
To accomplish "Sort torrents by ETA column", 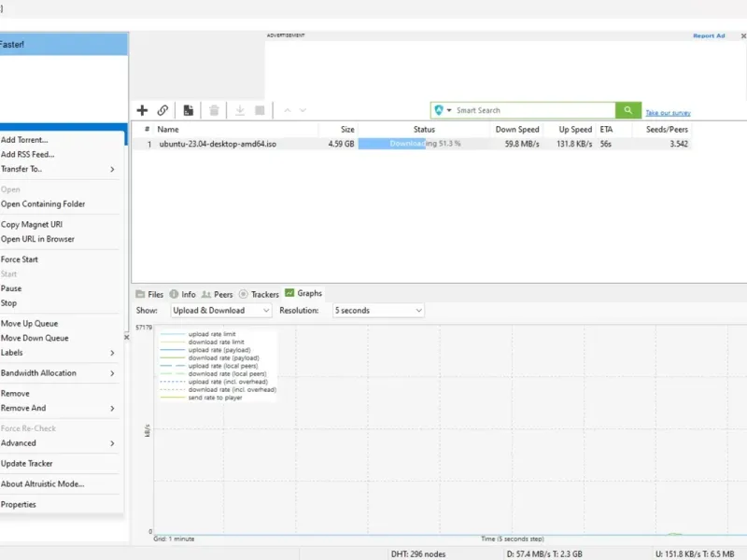I will 606,130.
